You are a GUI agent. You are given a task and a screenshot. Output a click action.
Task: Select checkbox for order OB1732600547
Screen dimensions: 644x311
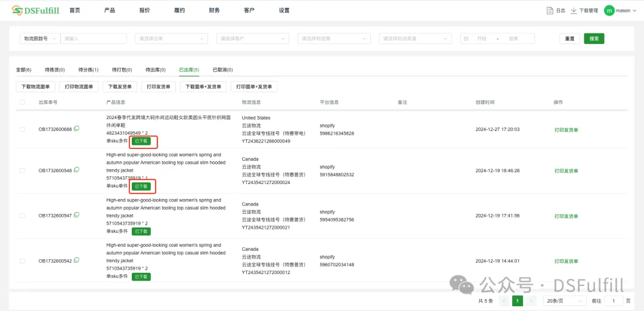23,216
